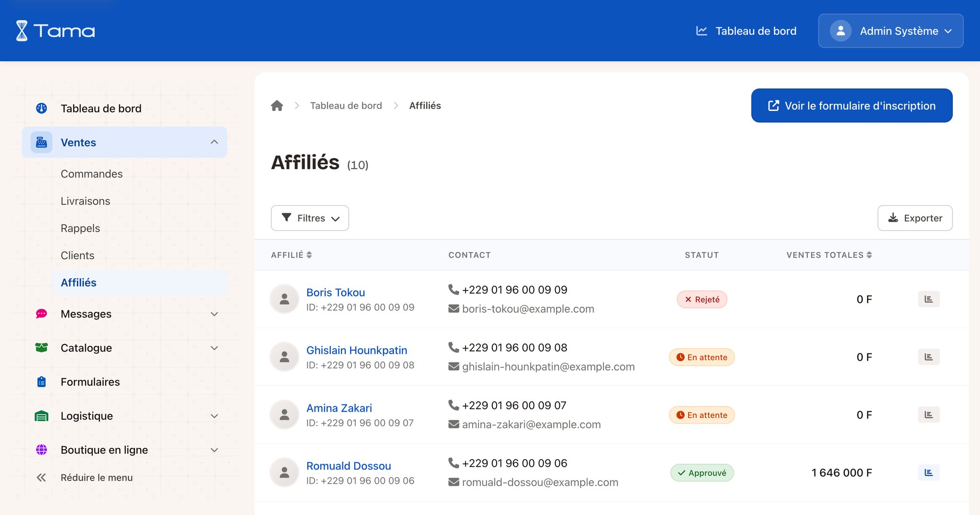Click the Rejeté status badge

pos(702,299)
